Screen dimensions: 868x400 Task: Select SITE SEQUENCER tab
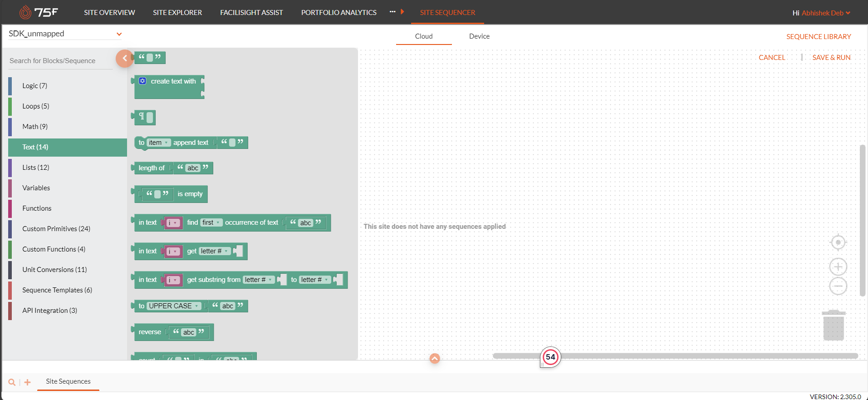447,12
